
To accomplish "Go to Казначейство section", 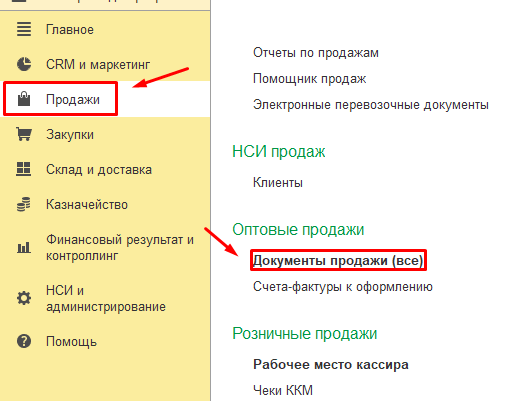I will 87,204.
